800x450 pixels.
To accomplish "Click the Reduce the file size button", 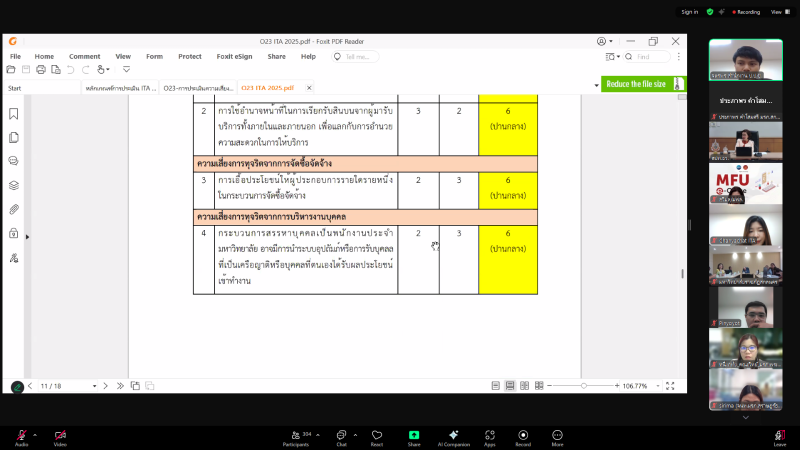I will coord(636,84).
